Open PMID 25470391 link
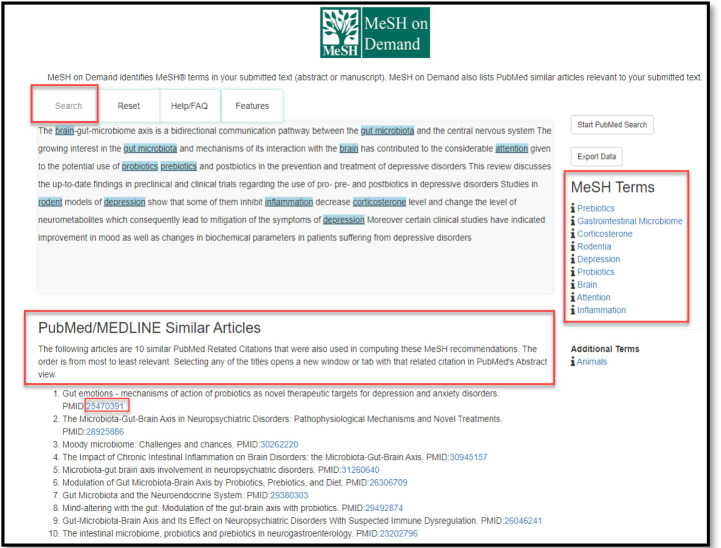The width and height of the screenshot is (721, 548). pos(105,406)
